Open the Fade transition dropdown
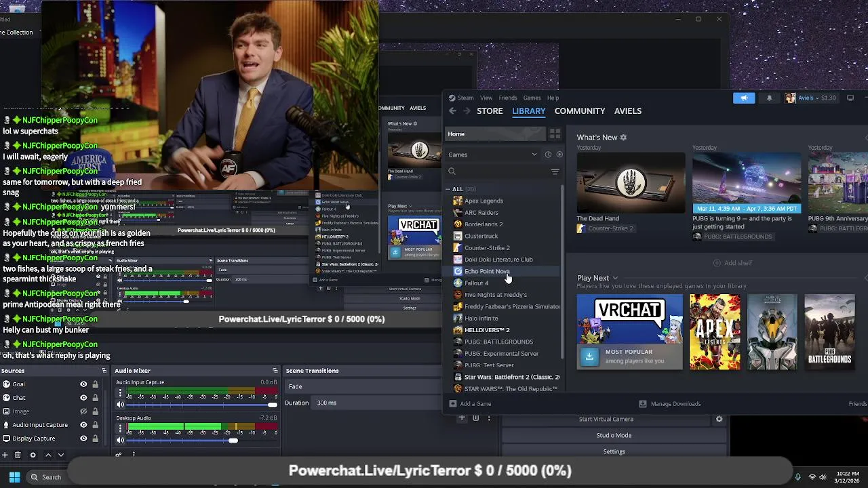Viewport: 868px width, 488px height. click(x=363, y=386)
